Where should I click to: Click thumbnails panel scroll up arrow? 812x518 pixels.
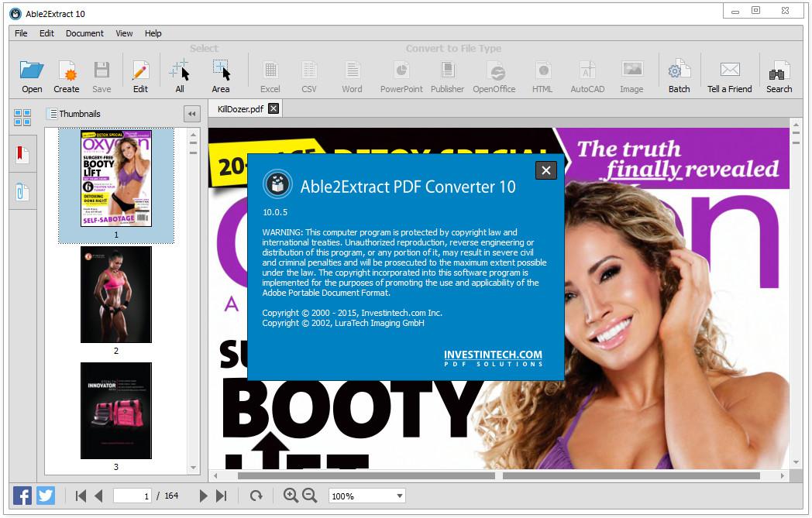pyautogui.click(x=193, y=135)
